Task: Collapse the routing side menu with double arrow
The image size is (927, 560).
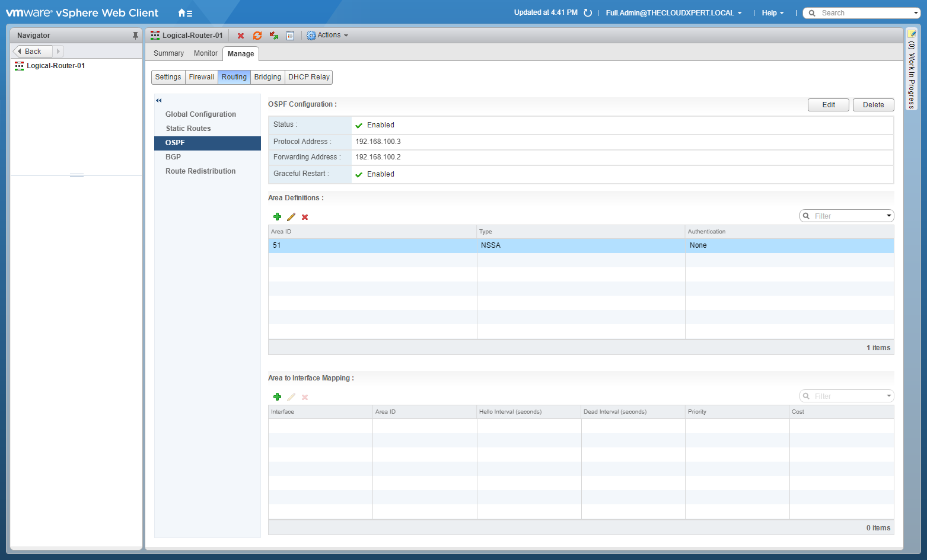Action: point(159,101)
